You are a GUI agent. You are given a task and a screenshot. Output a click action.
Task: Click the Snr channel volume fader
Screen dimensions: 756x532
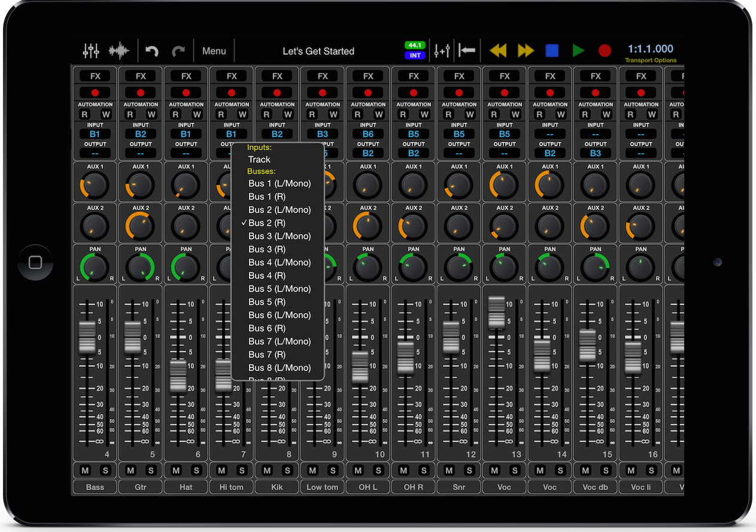coord(451,337)
